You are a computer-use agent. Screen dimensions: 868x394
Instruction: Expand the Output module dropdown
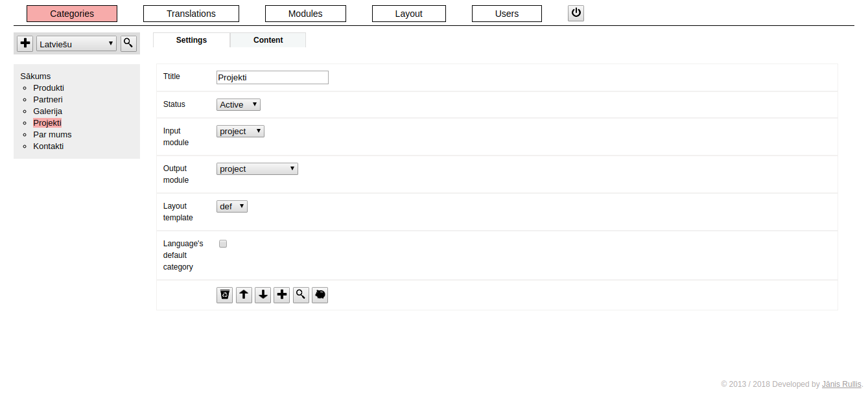click(x=257, y=168)
